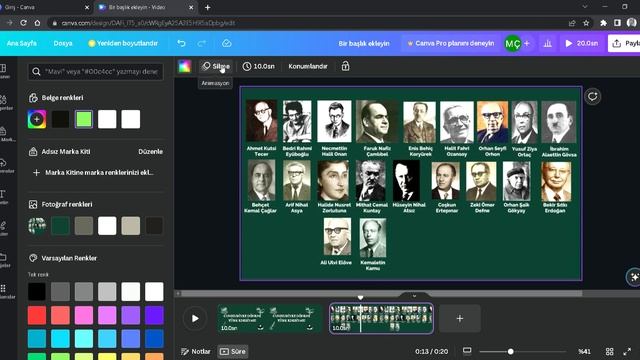Add brand colors to Marka Kiti
The height and width of the screenshot is (360, 640).
[94, 173]
